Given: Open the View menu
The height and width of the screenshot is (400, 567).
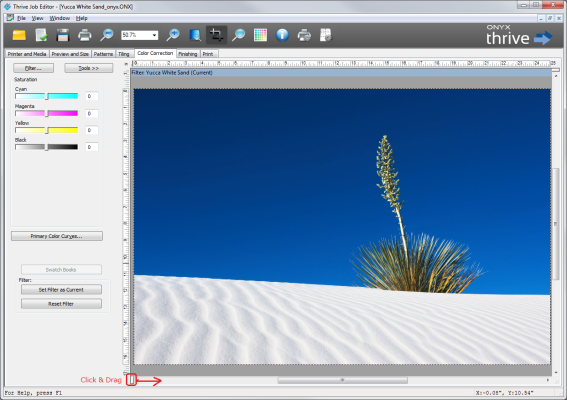Looking at the screenshot, I should point(37,18).
